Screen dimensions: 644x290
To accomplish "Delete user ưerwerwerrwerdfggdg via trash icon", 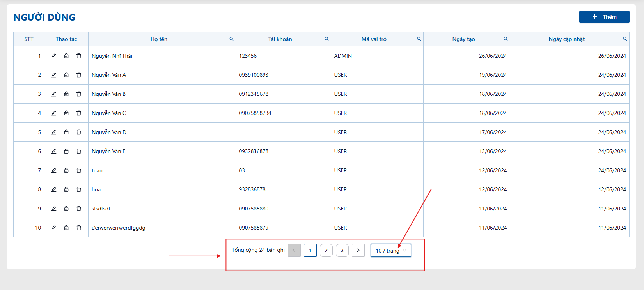I will click(x=79, y=228).
